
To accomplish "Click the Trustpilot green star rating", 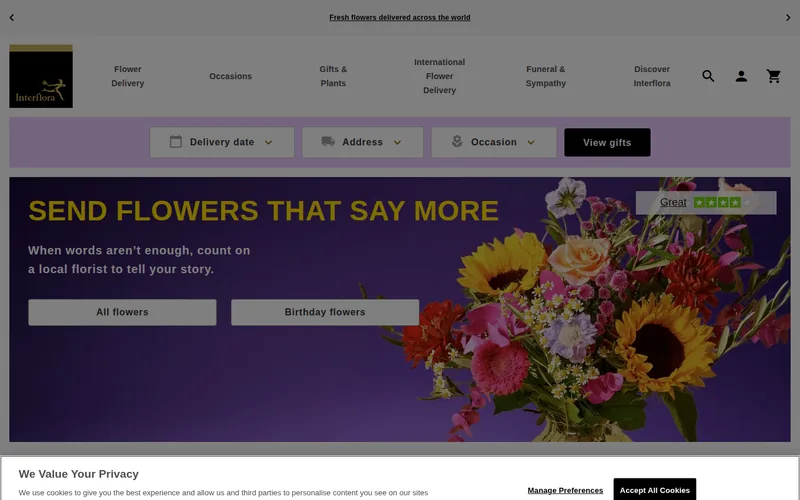I will 722,203.
